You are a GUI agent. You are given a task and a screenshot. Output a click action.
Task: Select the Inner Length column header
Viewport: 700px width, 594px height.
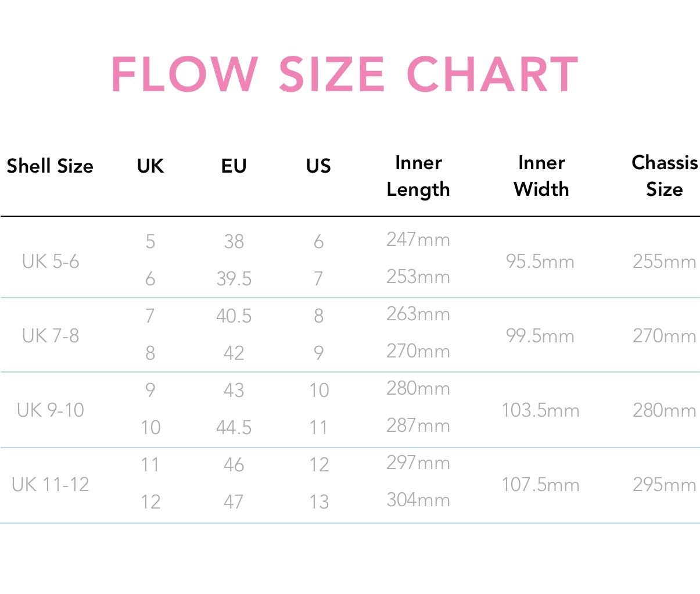[x=418, y=176]
